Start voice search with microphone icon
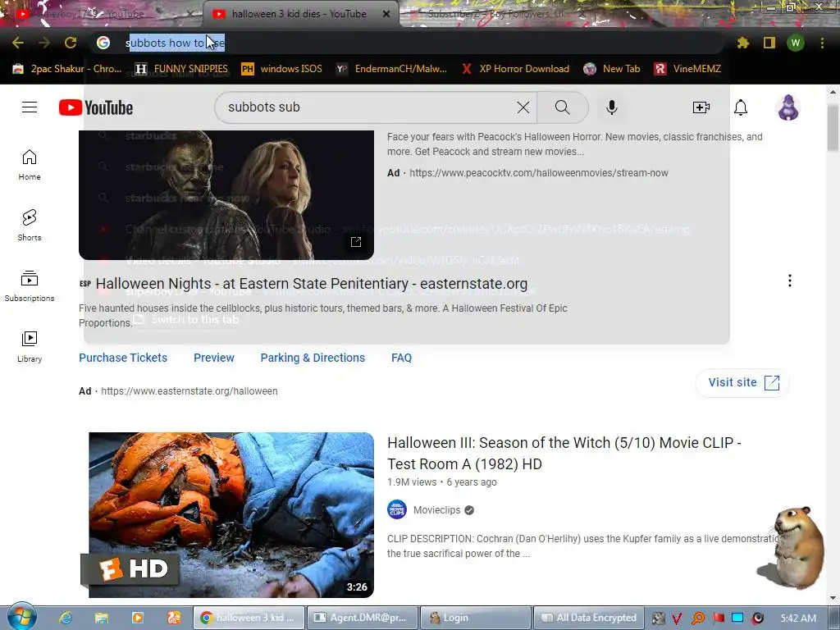Viewport: 840px width, 630px height. [611, 107]
